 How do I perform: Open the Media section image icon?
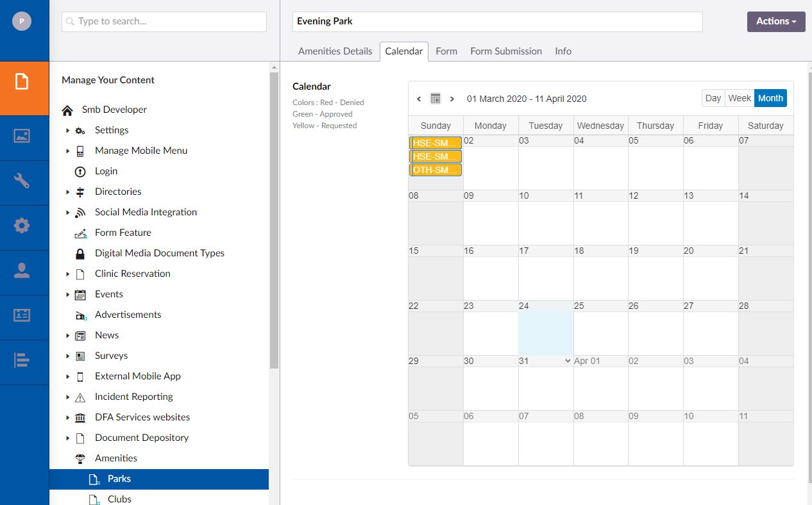click(x=22, y=136)
